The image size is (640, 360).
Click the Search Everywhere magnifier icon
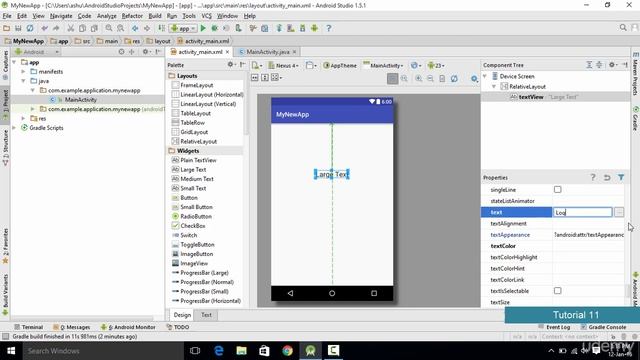coord(623,28)
